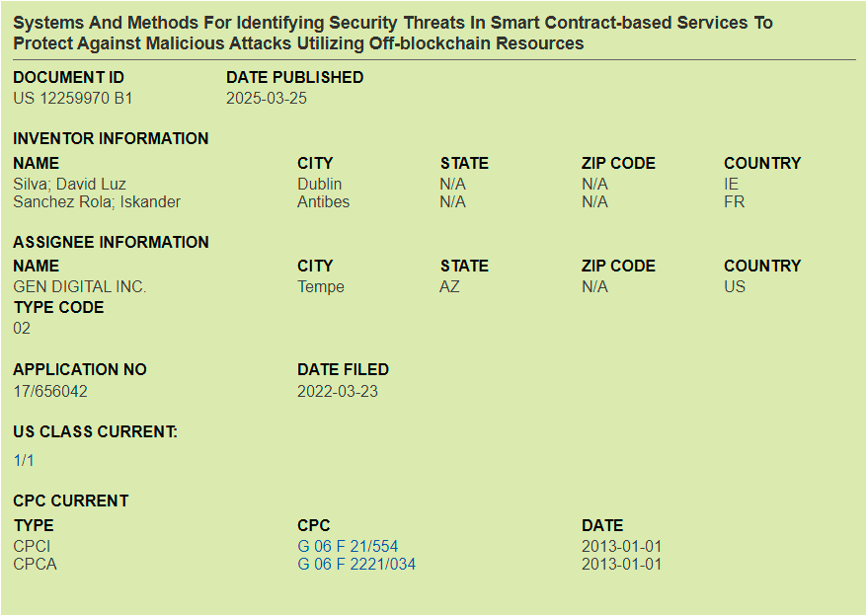The width and height of the screenshot is (867, 616).
Task: Click the assignee city Tempe
Action: click(317, 286)
